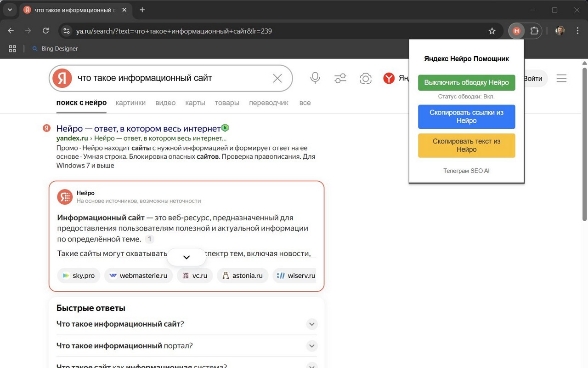
Task: Switch to the 'карты' tab
Action: 195,103
